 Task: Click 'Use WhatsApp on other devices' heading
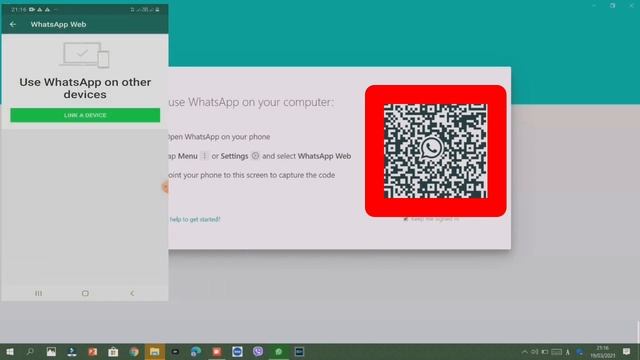(85, 88)
